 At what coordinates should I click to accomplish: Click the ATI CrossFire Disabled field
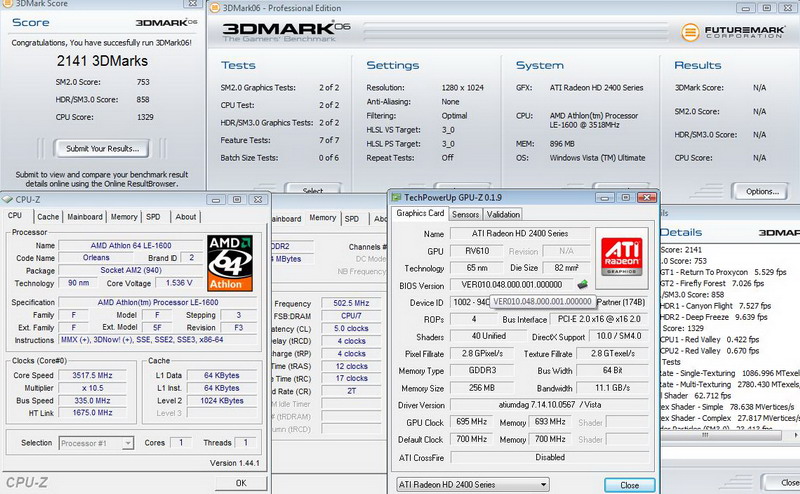549,457
